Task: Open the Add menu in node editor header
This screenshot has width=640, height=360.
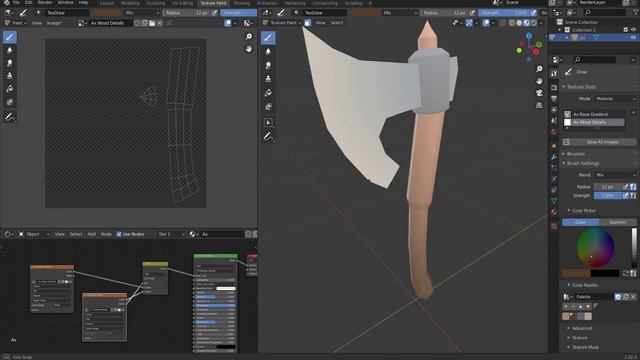Action: pyautogui.click(x=91, y=234)
